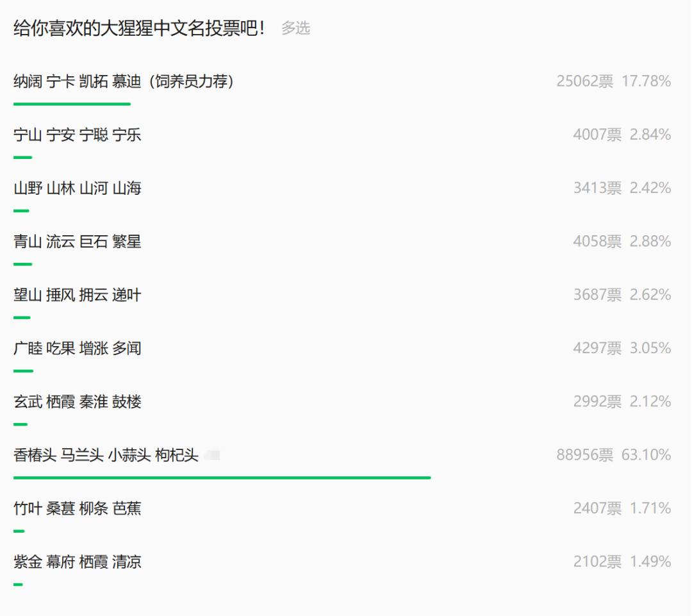This screenshot has height=616, width=692.
Task: Select 香椿头 马兰头 小蒜头 枸杞头 option
Action: tap(106, 455)
